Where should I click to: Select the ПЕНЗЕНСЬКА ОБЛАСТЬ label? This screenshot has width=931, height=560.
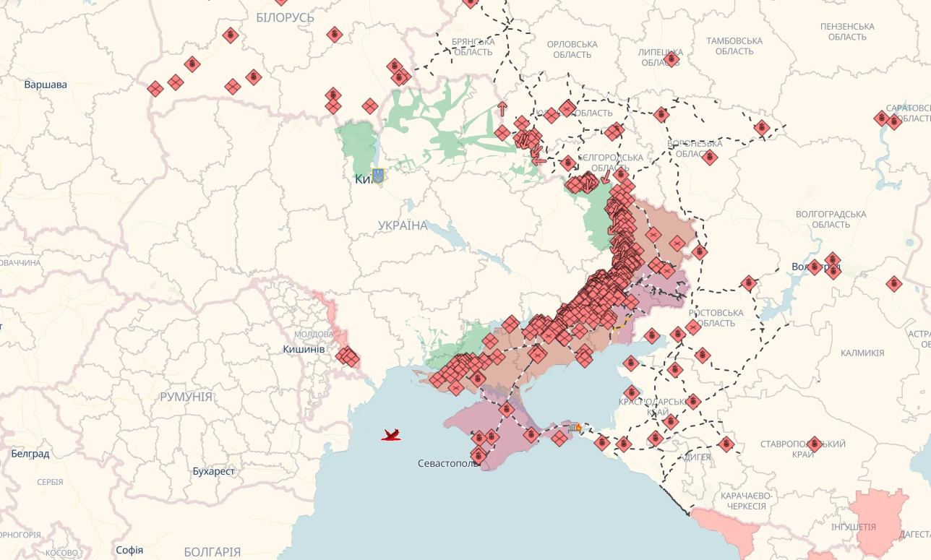point(848,31)
